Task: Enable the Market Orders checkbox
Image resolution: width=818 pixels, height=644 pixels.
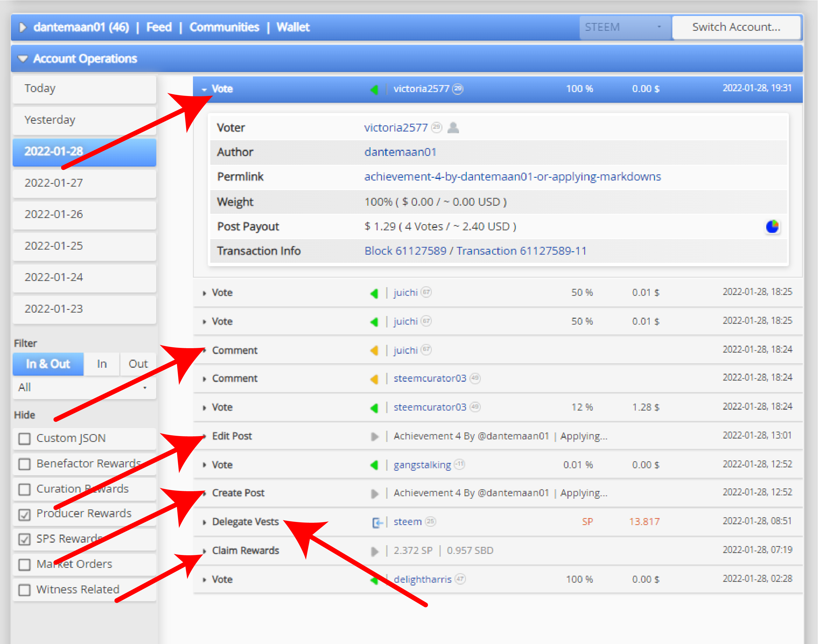Action: click(x=25, y=565)
